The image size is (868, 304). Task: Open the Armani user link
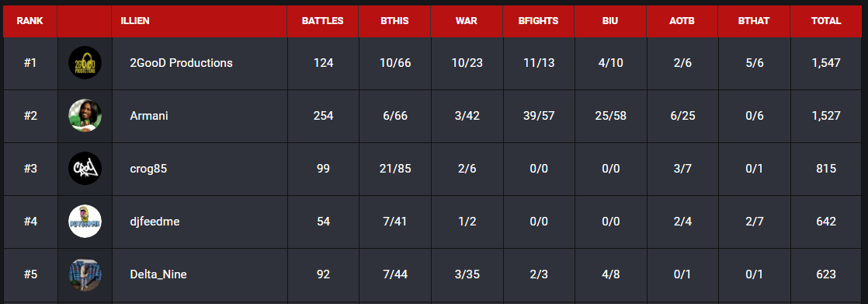coord(149,116)
